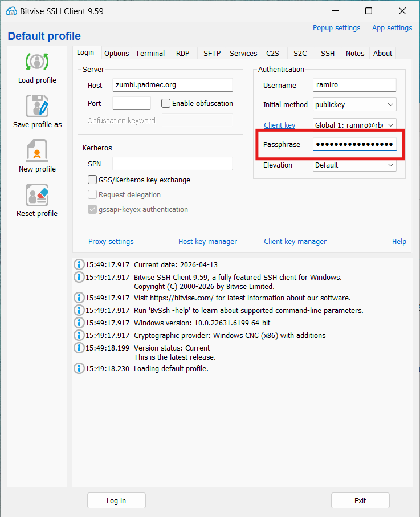Click info icon beside 'Run BvSsh -help' entry
420x517 pixels.
click(79, 310)
